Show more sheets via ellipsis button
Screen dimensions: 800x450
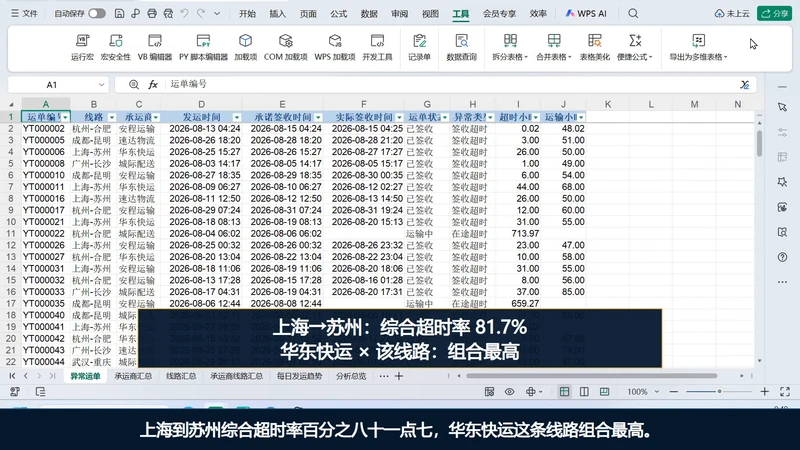384,376
